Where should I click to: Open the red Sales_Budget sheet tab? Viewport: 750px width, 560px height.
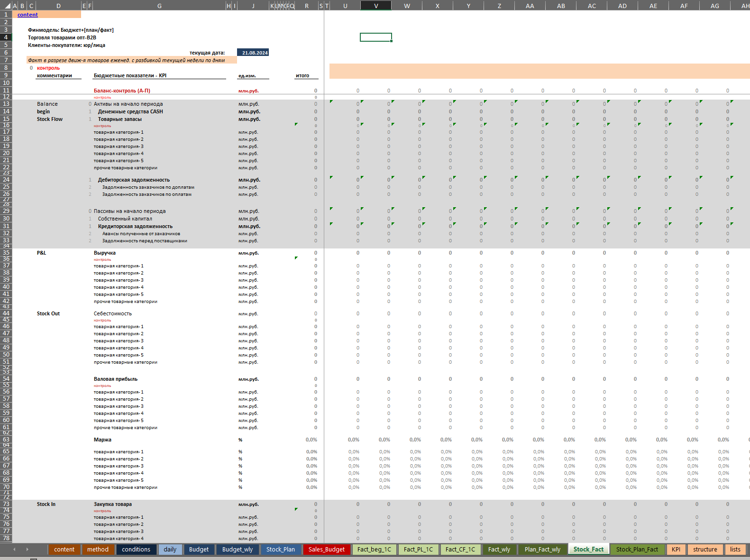pyautogui.click(x=326, y=550)
